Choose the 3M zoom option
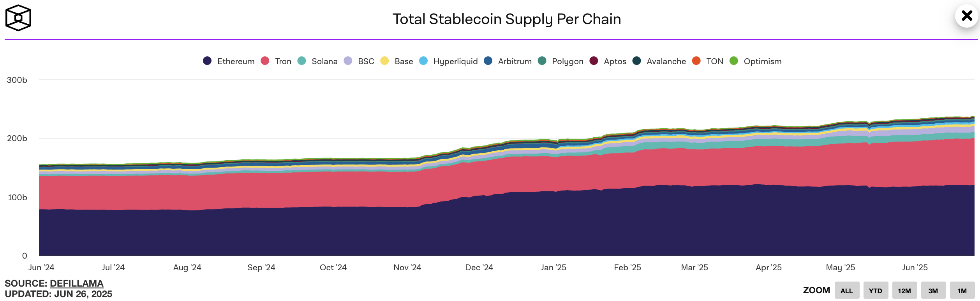Image resolution: width=980 pixels, height=301 pixels. pyautogui.click(x=933, y=290)
